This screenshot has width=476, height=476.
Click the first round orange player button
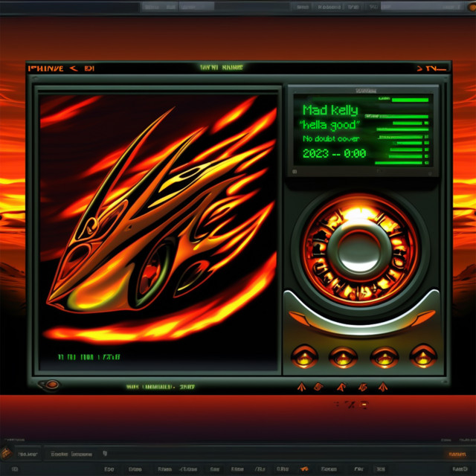(303, 356)
